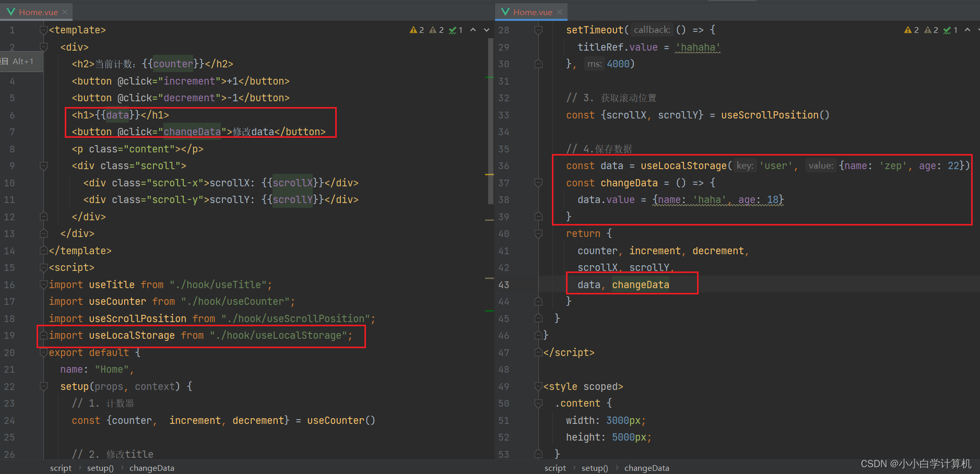
Task: Click 'setup()' breadcrumb in left pane
Action: click(100, 468)
